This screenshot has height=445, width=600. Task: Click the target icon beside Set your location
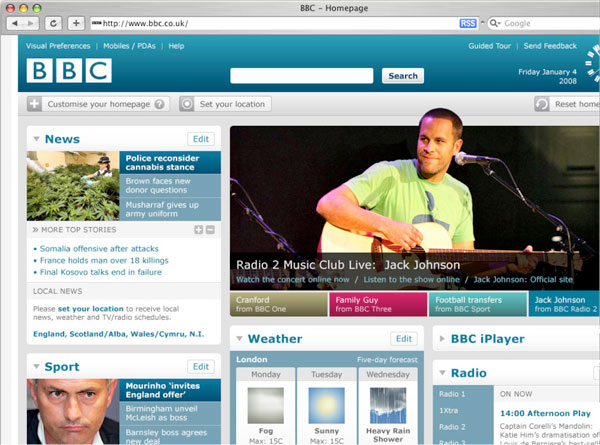[187, 104]
